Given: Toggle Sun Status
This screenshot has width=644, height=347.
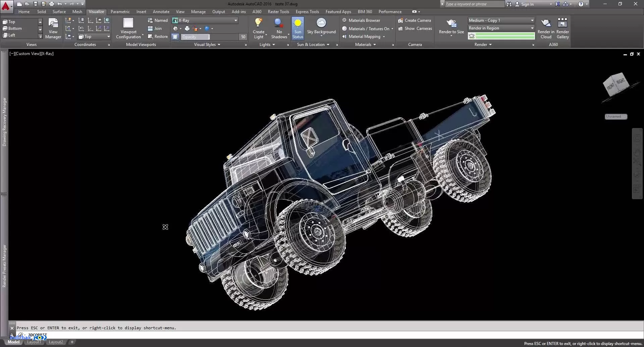Looking at the screenshot, I should click(298, 28).
